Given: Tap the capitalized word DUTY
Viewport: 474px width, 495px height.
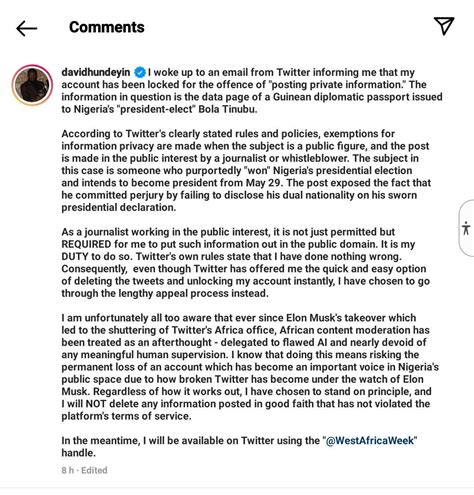Looking at the screenshot, I should [x=75, y=257].
